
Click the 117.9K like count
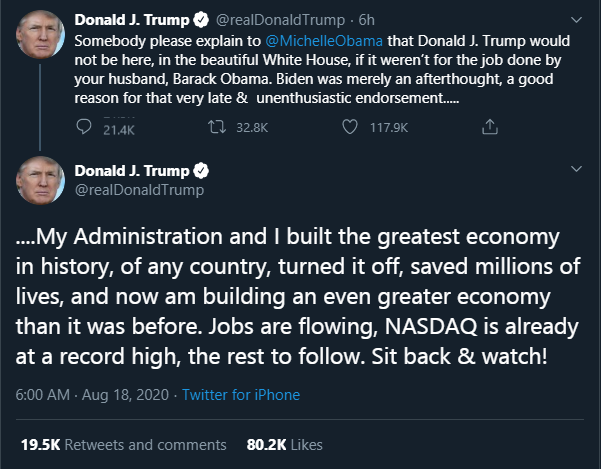point(390,128)
